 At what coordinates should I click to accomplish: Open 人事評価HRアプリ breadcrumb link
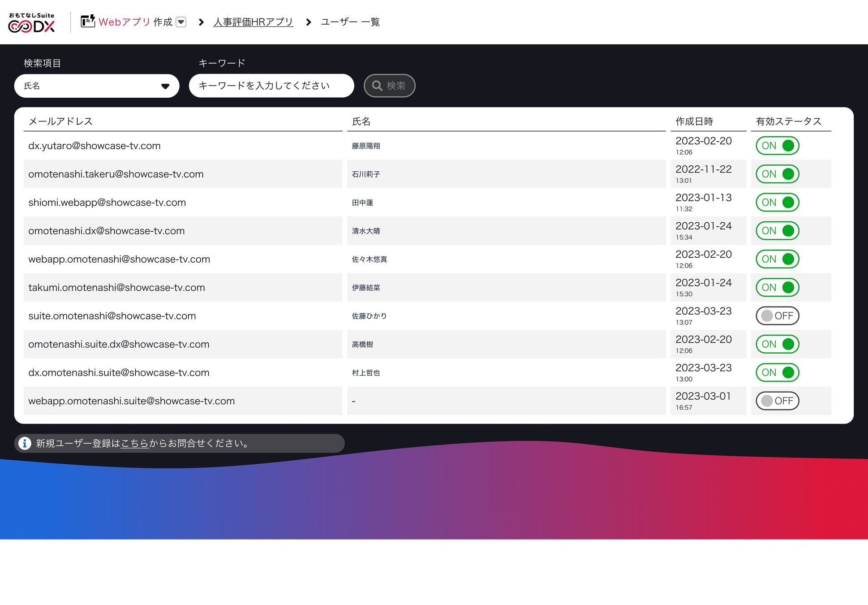pyautogui.click(x=253, y=22)
